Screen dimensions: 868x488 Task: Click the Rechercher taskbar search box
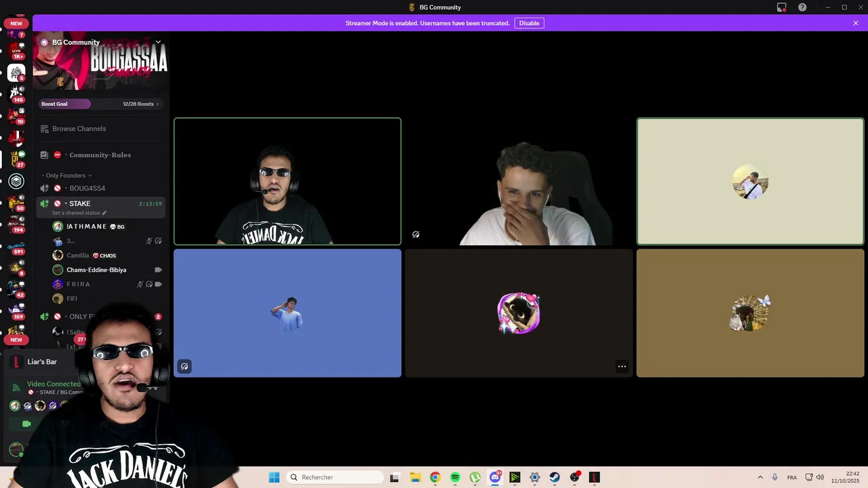coord(336,477)
